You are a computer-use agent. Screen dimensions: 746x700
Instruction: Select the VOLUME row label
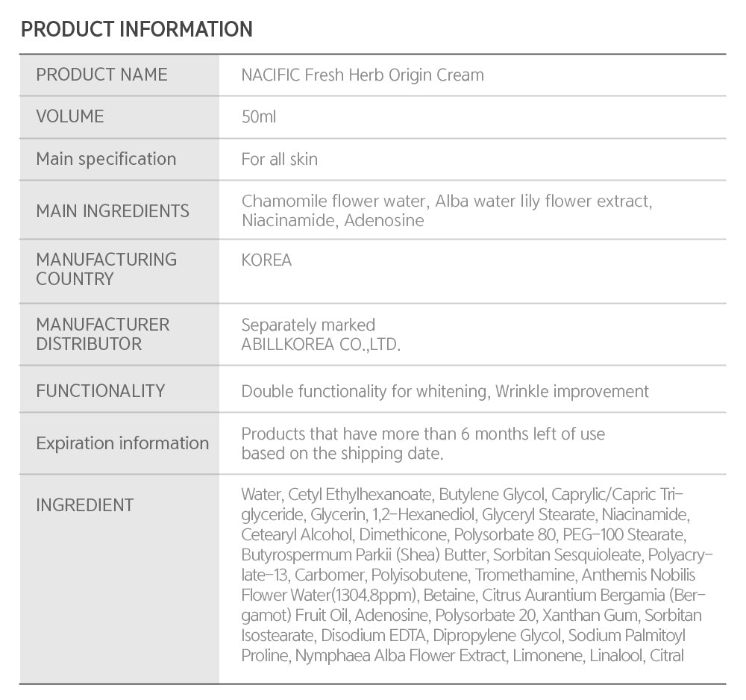click(x=70, y=116)
